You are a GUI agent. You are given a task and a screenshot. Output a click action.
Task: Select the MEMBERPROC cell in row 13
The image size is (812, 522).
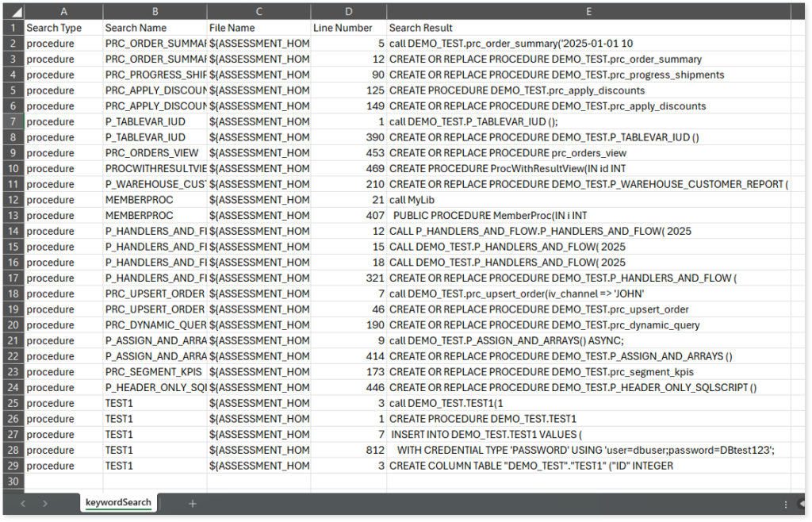tap(155, 215)
